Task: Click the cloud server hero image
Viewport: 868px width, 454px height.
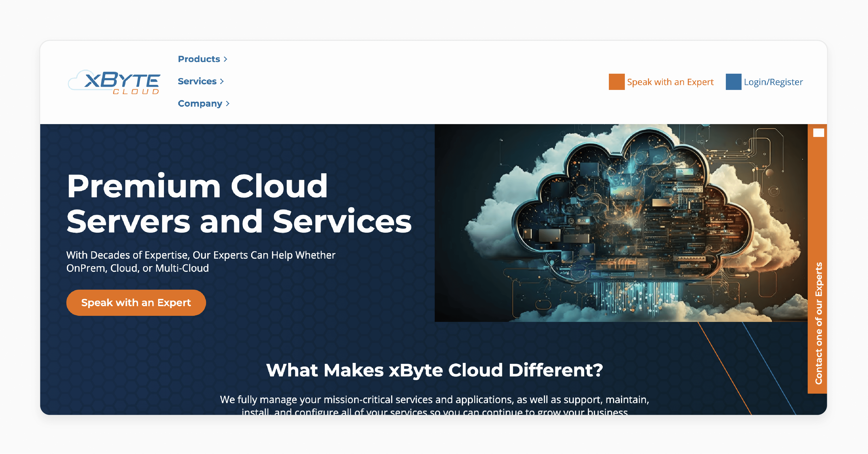Action: coord(621,223)
